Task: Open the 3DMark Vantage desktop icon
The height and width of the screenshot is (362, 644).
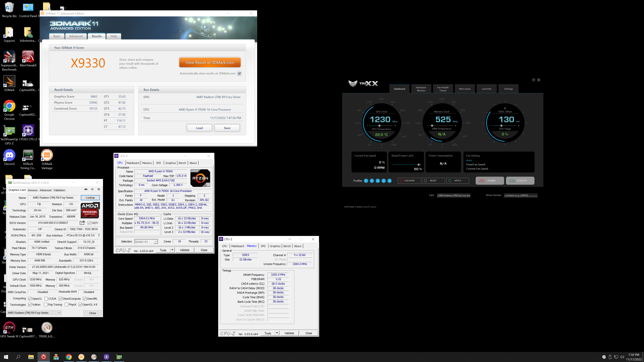Action: tap(47, 159)
